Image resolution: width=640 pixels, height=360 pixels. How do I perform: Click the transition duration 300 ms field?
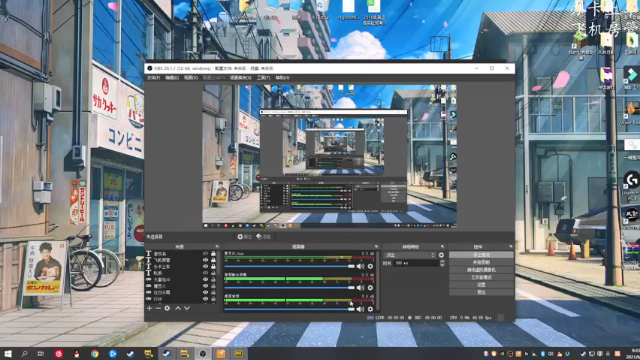click(416, 263)
